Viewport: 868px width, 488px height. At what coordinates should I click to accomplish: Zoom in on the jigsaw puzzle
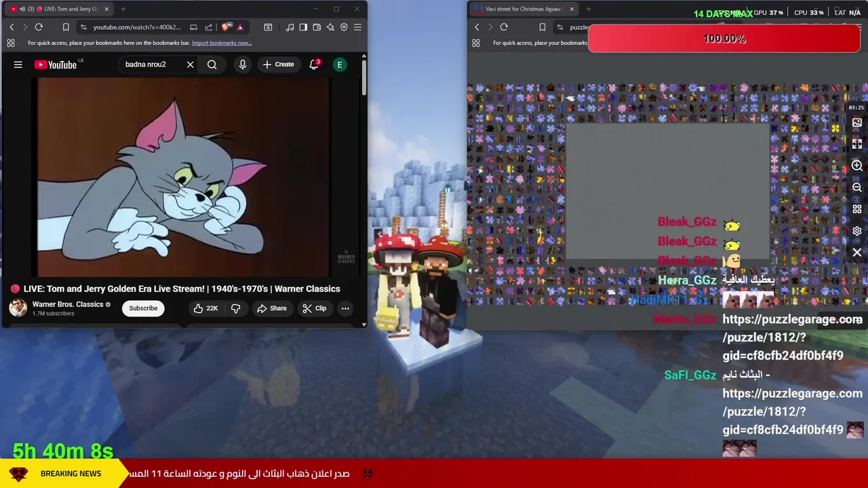pyautogui.click(x=857, y=166)
